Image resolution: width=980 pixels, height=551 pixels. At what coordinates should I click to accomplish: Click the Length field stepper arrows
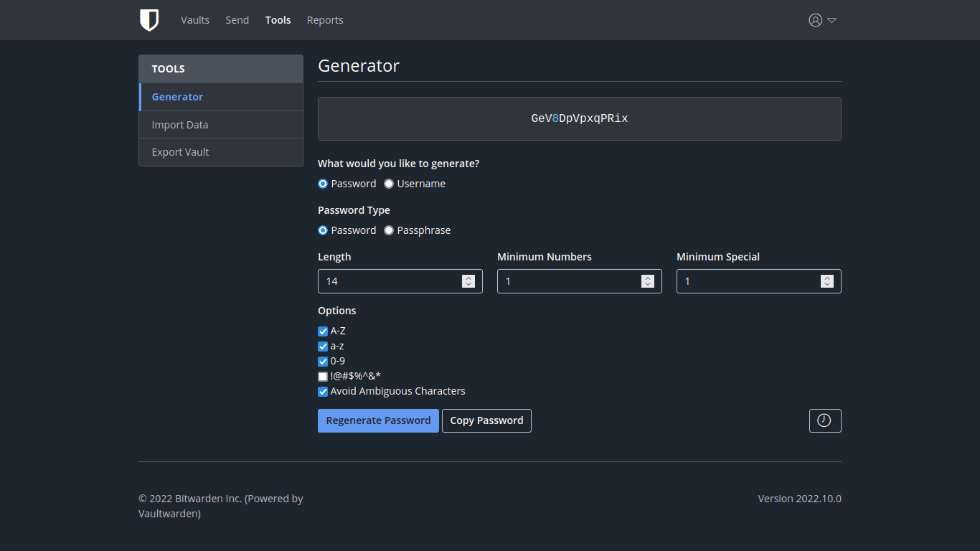pos(468,281)
